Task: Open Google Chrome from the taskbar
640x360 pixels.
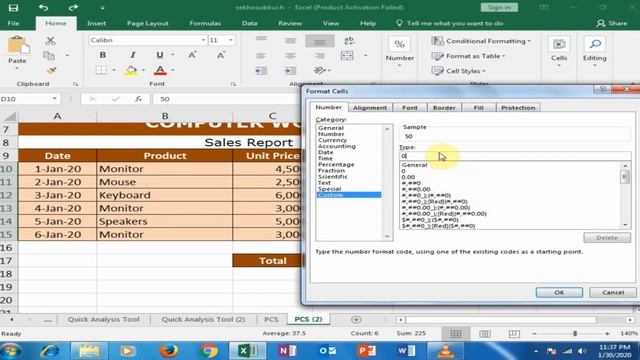Action: [209, 351]
